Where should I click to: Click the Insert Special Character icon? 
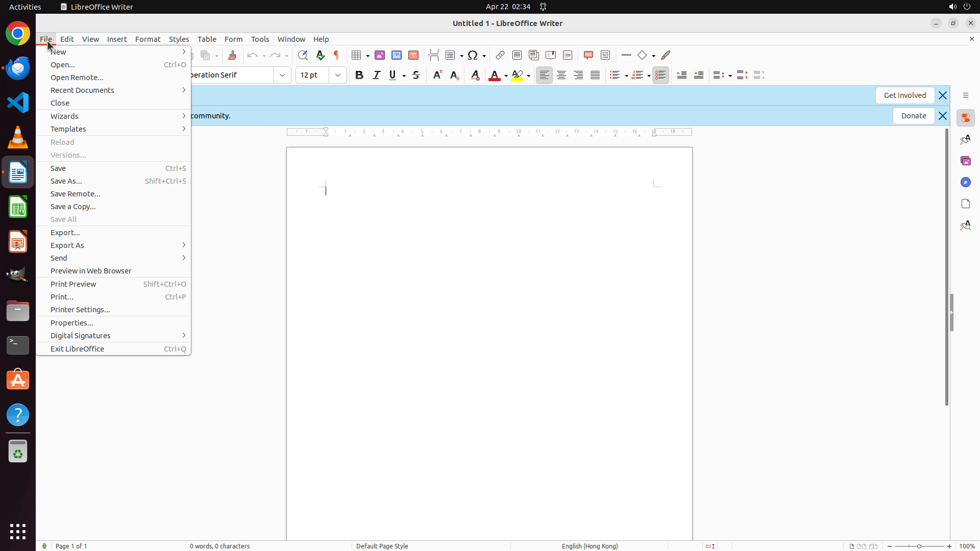coord(473,55)
